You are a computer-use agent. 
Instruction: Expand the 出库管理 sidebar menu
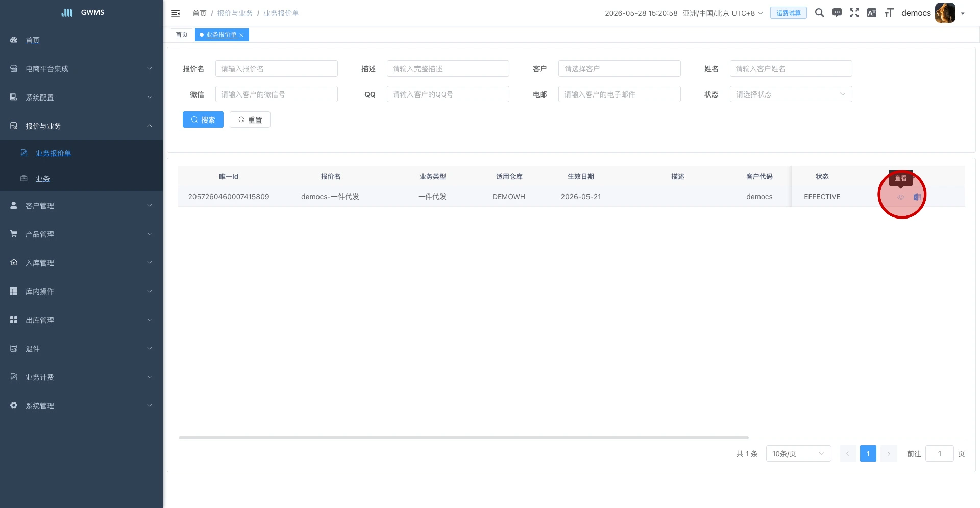point(82,320)
